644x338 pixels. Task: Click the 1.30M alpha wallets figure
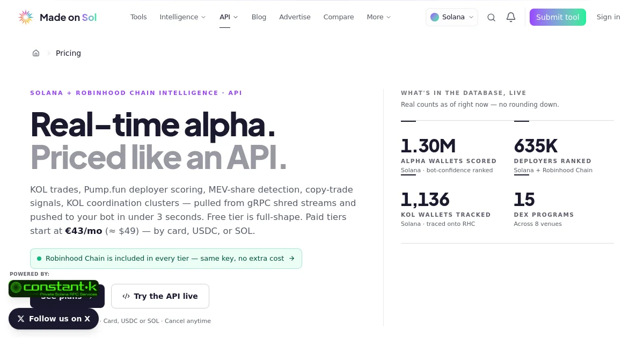pos(428,146)
